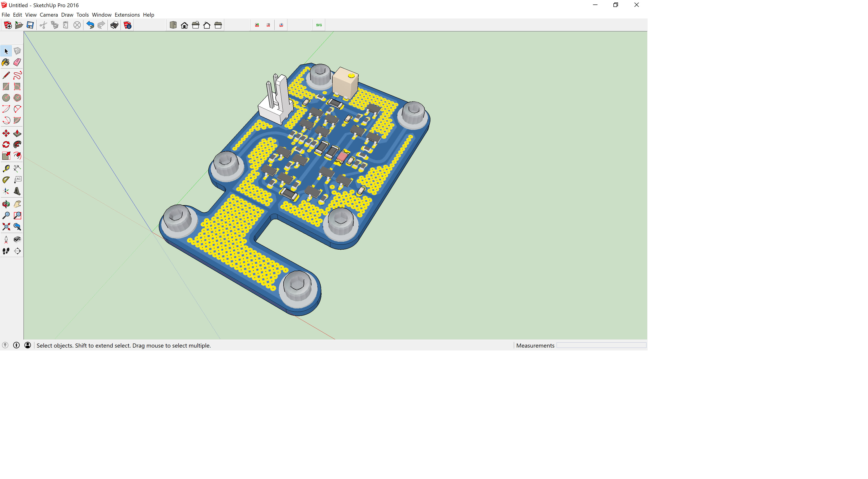Save the model with floppy icon
The width and height of the screenshot is (868, 479).
[x=30, y=25]
